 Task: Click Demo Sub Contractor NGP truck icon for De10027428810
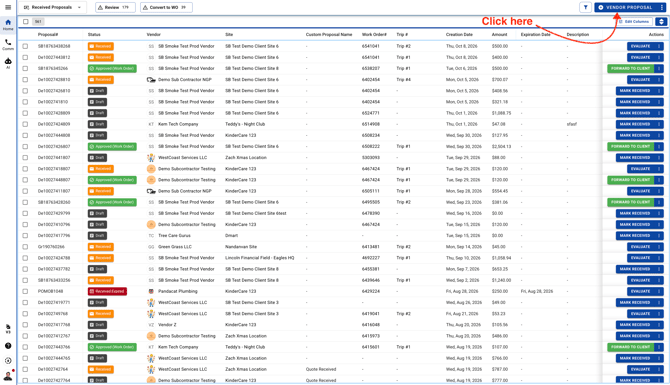point(151,79)
